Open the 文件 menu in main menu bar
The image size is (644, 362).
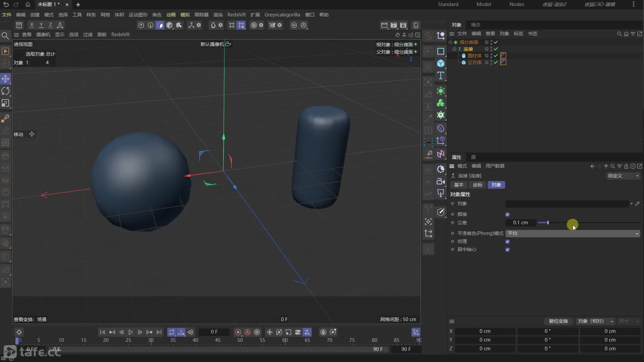[7, 15]
